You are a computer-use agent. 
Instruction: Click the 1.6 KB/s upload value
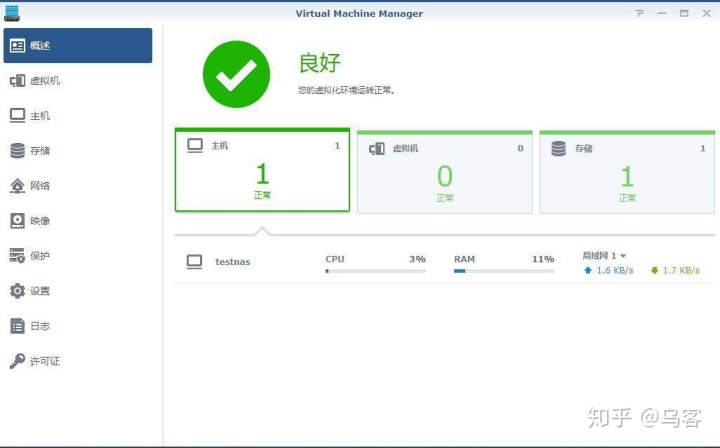click(x=615, y=270)
